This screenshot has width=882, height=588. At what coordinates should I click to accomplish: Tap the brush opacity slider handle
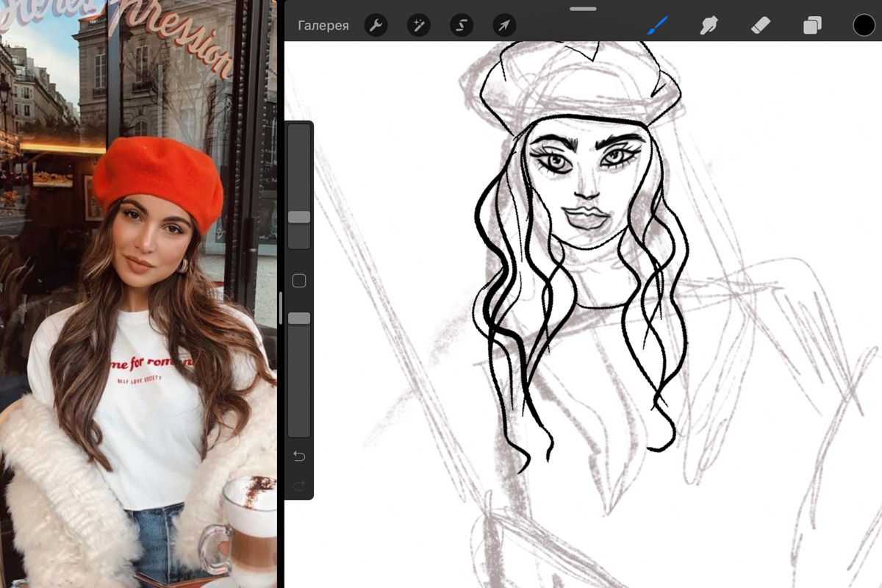pyautogui.click(x=299, y=318)
